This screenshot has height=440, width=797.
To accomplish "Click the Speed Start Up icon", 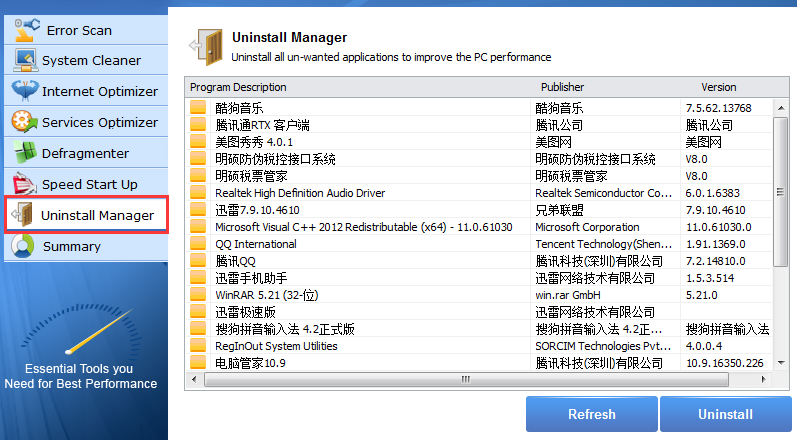I will pos(25,184).
